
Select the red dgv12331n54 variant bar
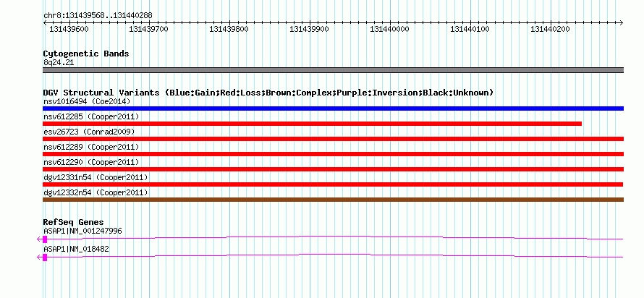pos(333,184)
